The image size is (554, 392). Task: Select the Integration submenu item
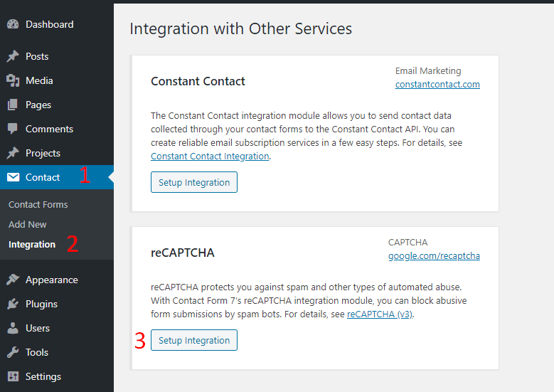(x=32, y=245)
